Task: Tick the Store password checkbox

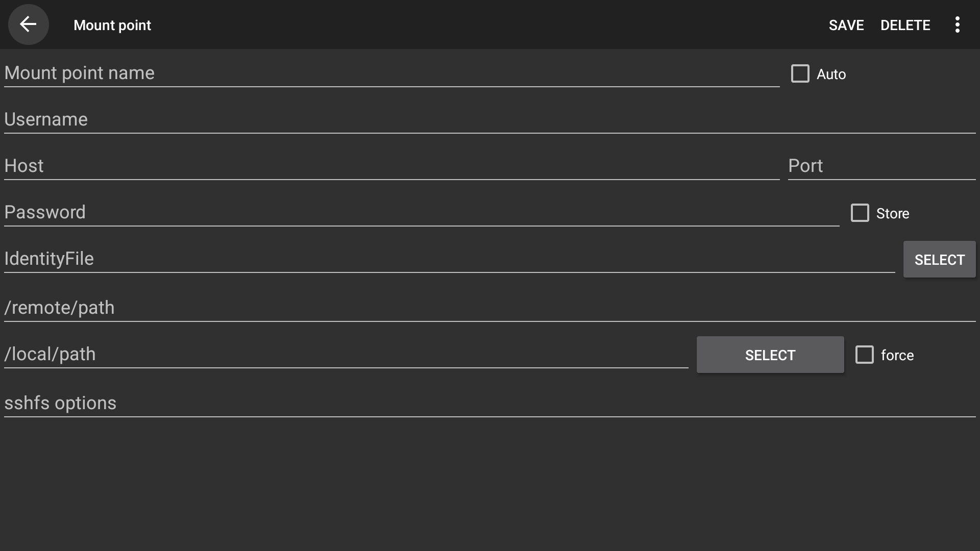Action: tap(860, 213)
